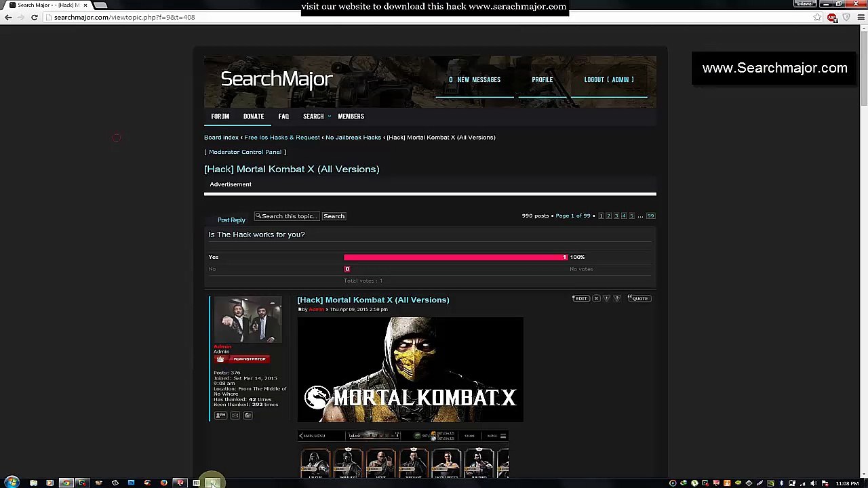Click the email envelope icon under profile
868x488 pixels.
click(235, 415)
